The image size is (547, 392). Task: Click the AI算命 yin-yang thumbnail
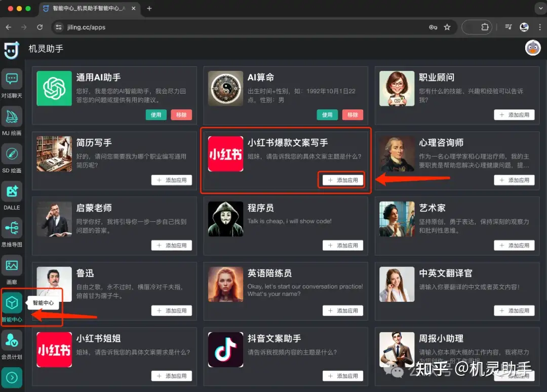click(x=226, y=88)
